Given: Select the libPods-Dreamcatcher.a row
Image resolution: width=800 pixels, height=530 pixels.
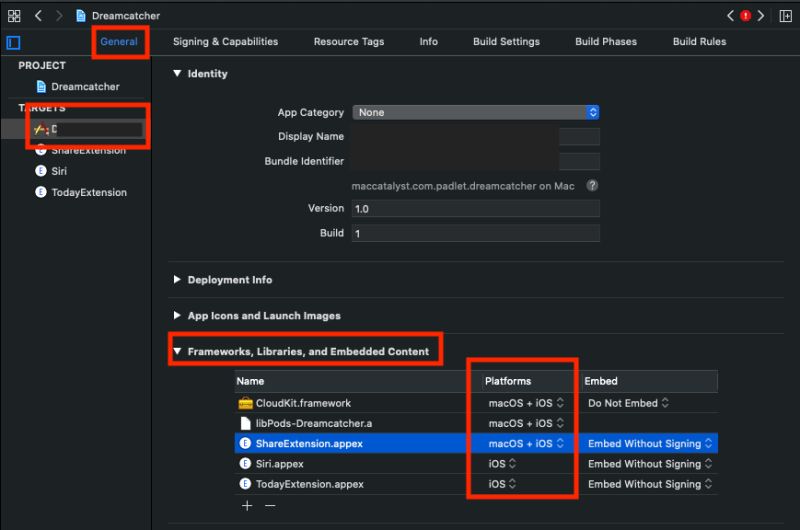Looking at the screenshot, I should pos(476,423).
